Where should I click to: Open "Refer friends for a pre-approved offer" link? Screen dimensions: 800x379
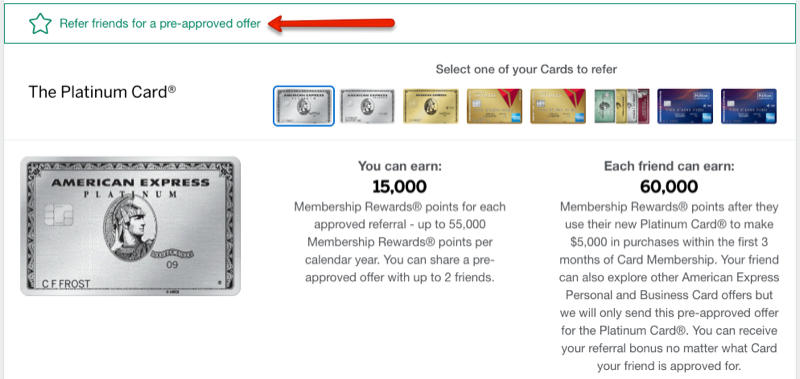coord(160,23)
